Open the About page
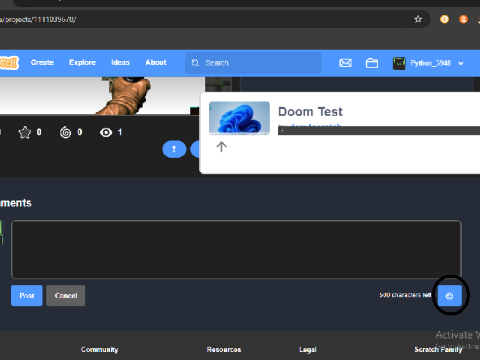 click(156, 62)
